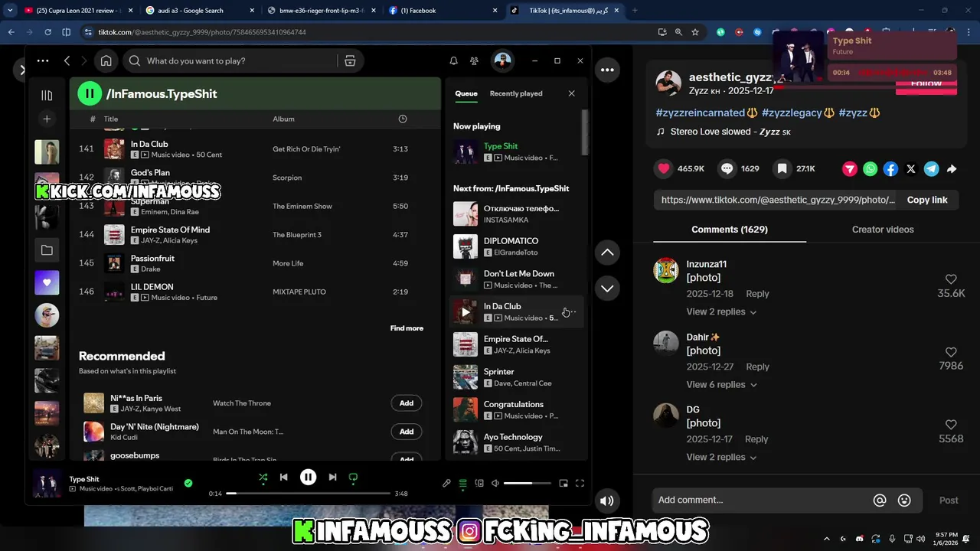Expand Inzunza11 View 2 replies
Screen dimensions: 980x551
click(722, 311)
